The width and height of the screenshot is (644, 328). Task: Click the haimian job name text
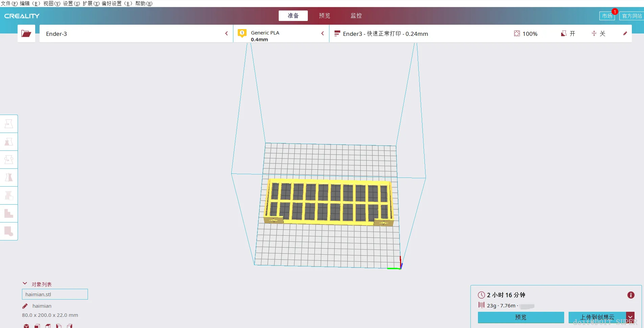[42, 306]
